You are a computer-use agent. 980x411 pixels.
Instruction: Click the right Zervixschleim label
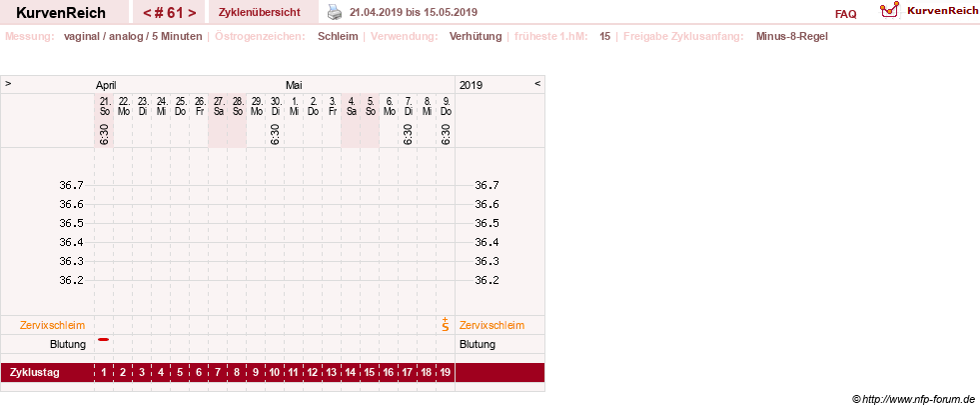(x=491, y=325)
